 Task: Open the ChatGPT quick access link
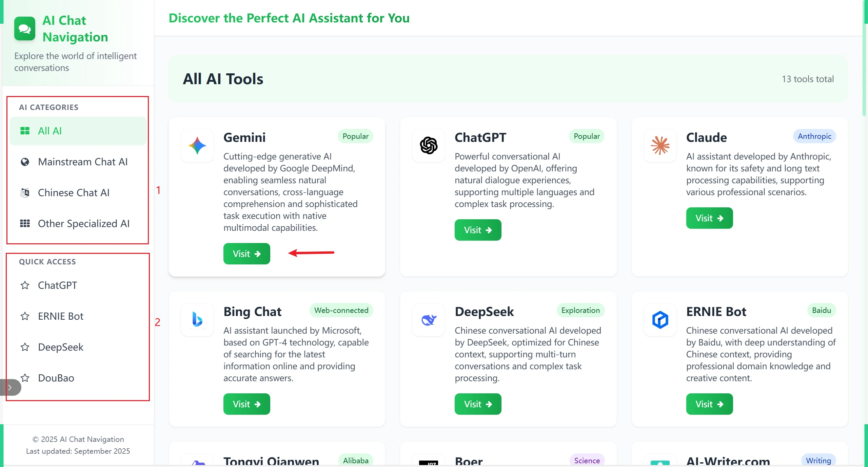coord(57,285)
